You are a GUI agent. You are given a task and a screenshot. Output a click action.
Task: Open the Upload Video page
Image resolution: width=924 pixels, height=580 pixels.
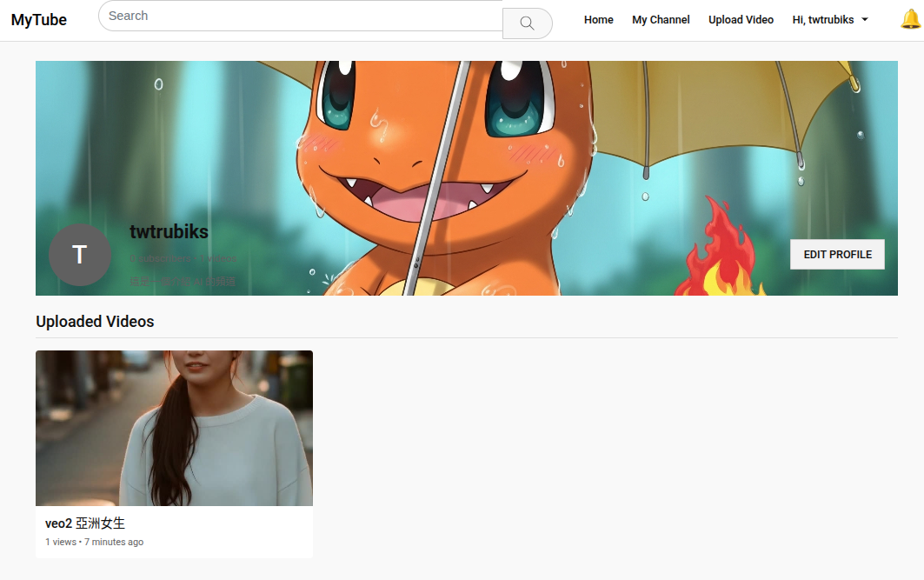741,19
